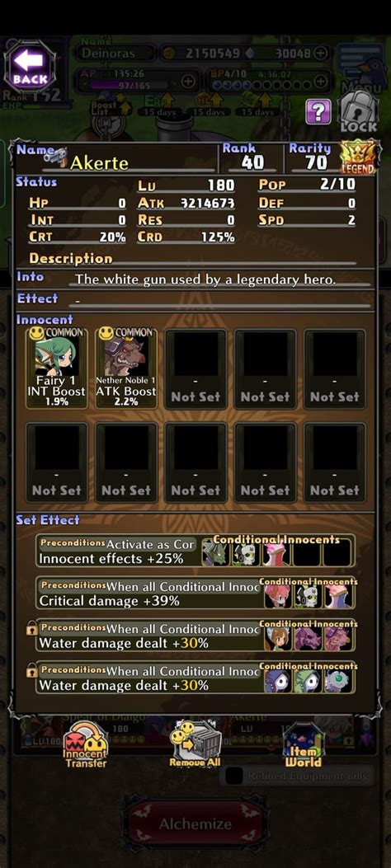Refill BP using its plus button

point(321,82)
